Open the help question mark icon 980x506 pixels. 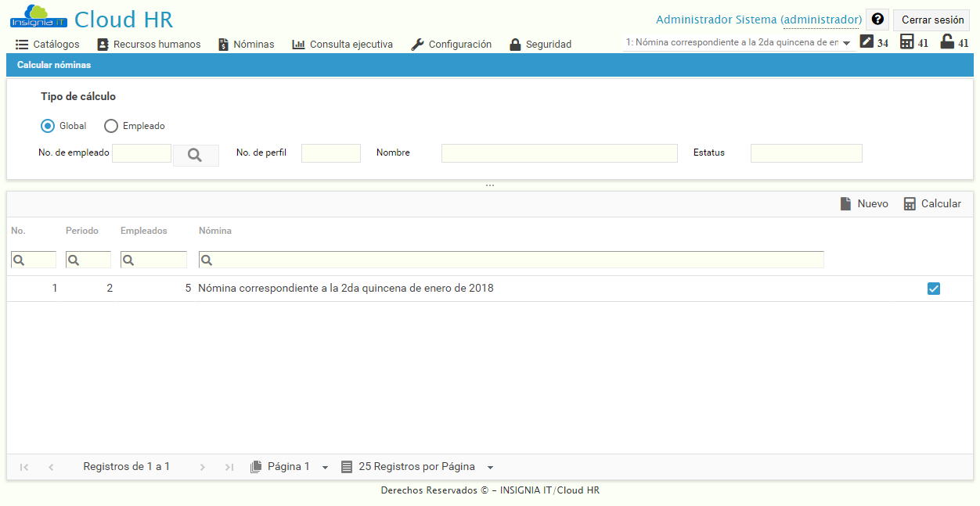(x=877, y=19)
